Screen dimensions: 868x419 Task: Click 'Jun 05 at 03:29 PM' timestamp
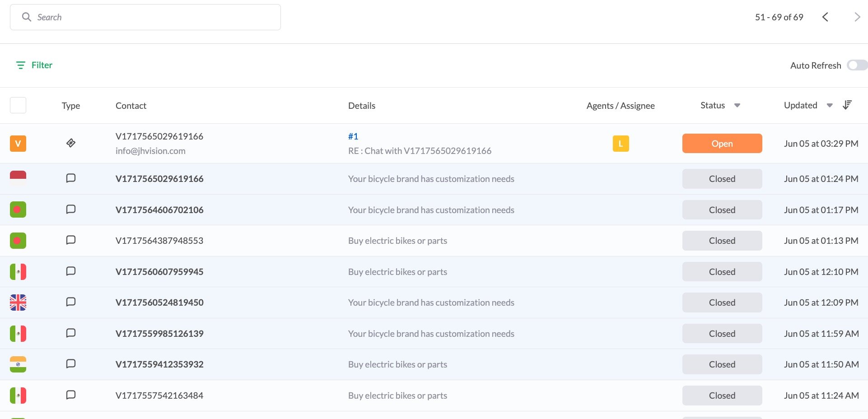point(821,144)
